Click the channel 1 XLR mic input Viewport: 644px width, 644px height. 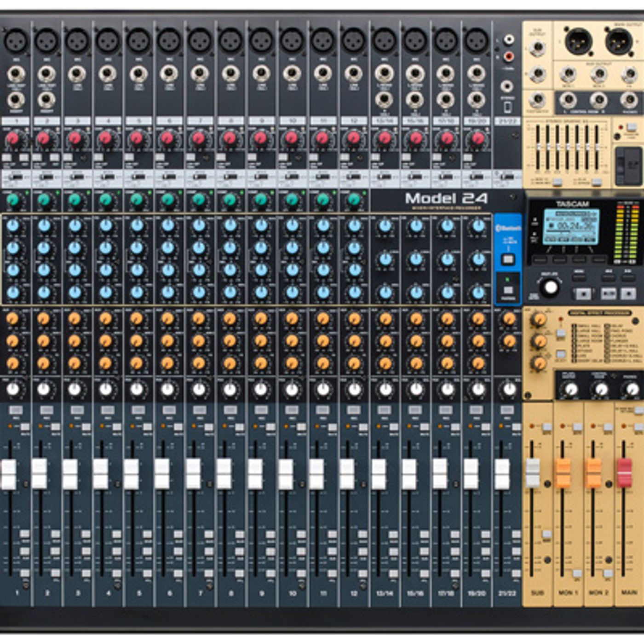coord(16,40)
